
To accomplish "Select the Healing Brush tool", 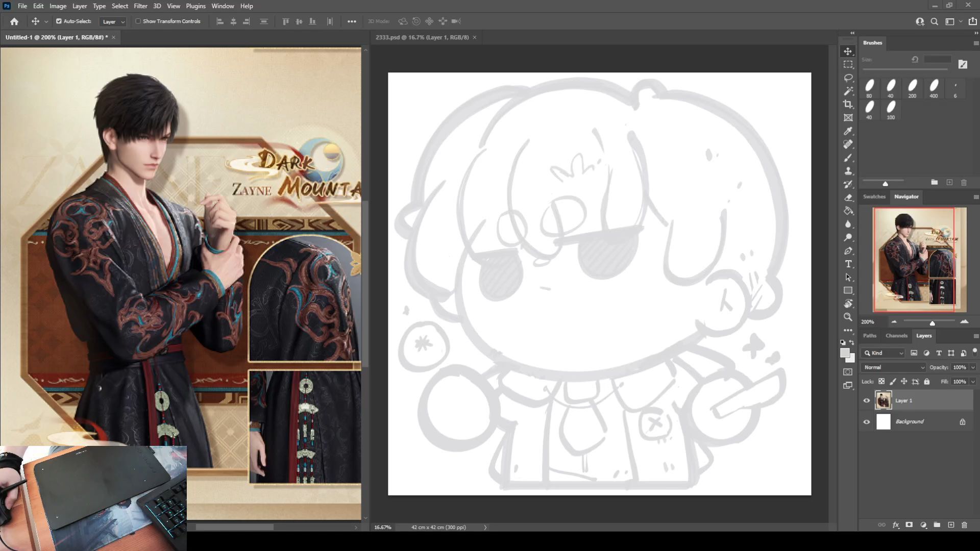I will pos(848,144).
